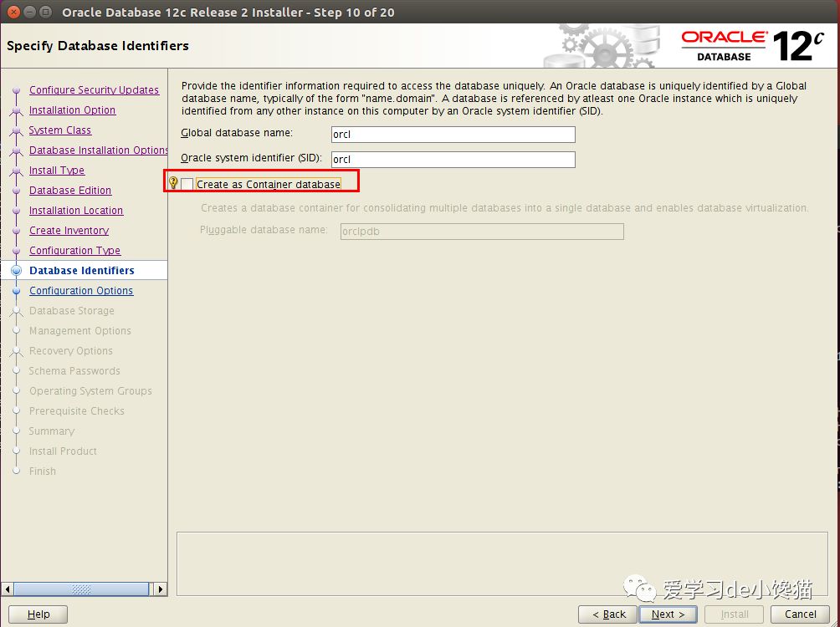
Task: Click the Global database name field
Action: (453, 135)
